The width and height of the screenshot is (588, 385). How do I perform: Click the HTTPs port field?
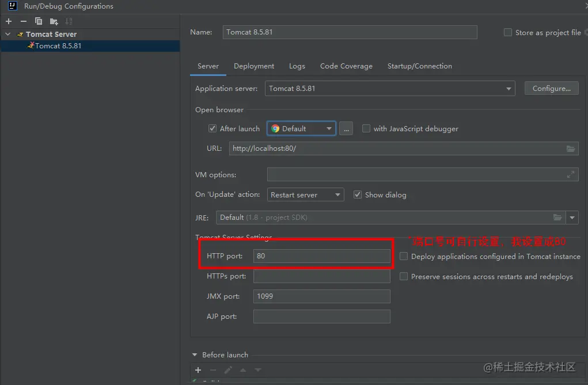(x=322, y=276)
